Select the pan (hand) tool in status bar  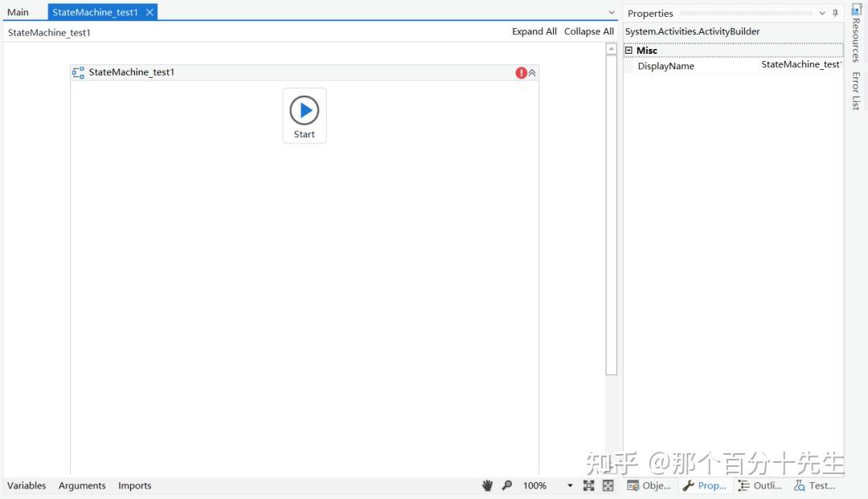point(487,485)
